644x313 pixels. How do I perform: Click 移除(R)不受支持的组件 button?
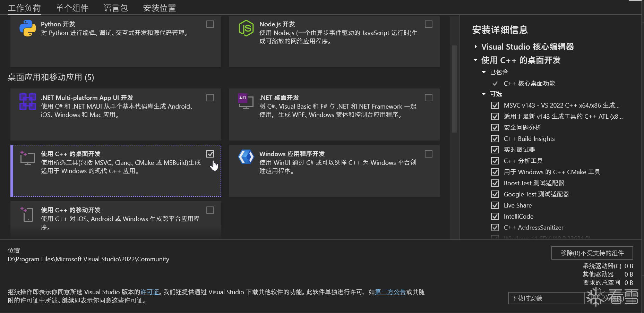tap(592, 253)
